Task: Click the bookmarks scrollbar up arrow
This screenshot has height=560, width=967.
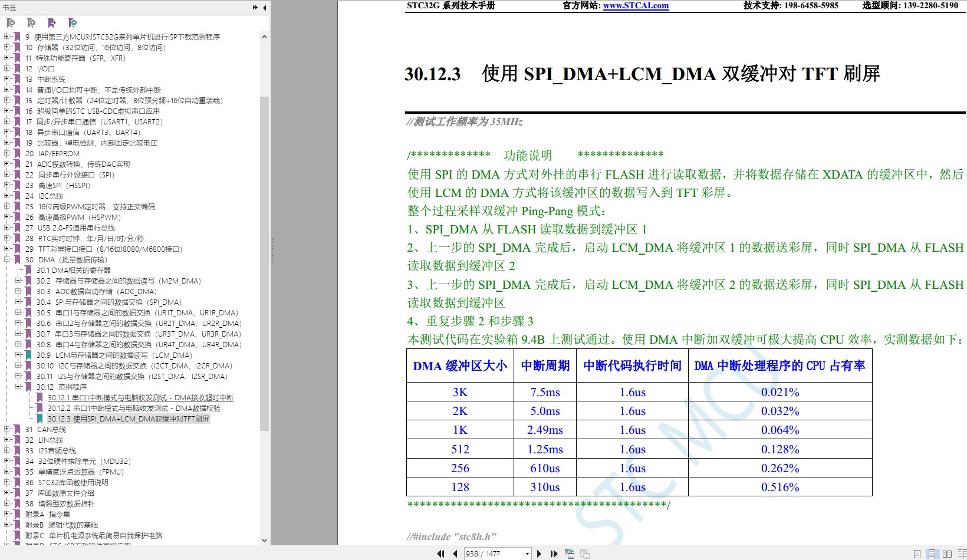Action: click(x=264, y=37)
